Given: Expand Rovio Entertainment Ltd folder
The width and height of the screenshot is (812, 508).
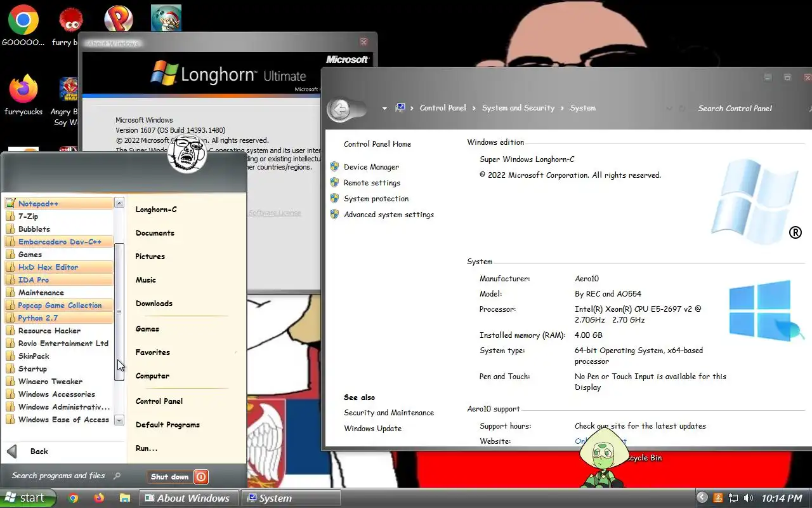Looking at the screenshot, I should pyautogui.click(x=58, y=343).
